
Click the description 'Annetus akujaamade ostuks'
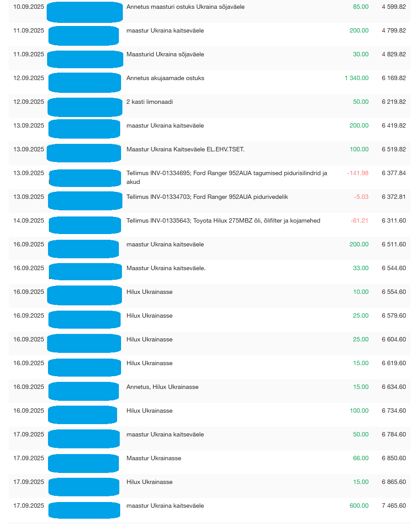click(165, 78)
